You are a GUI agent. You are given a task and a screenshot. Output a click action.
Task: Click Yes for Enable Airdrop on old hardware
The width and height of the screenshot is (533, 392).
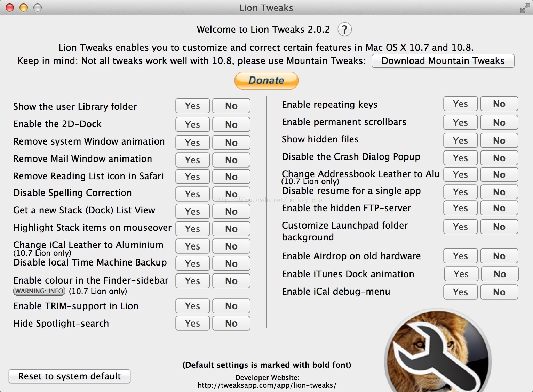click(461, 256)
